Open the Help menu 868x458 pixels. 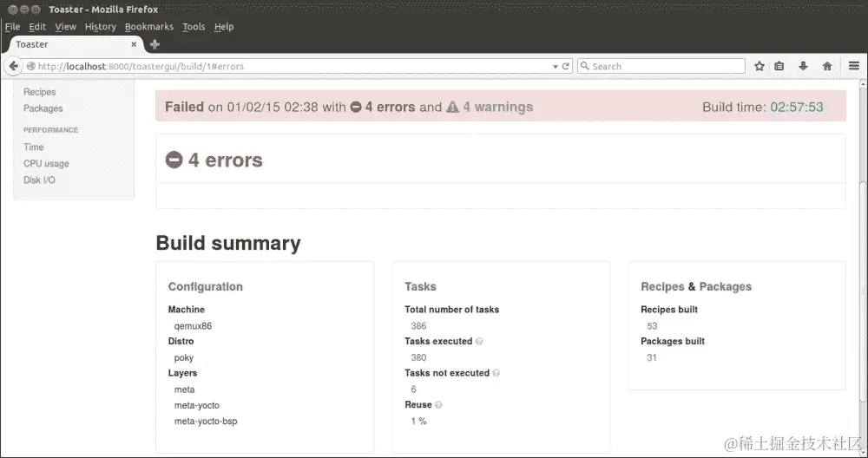click(224, 27)
